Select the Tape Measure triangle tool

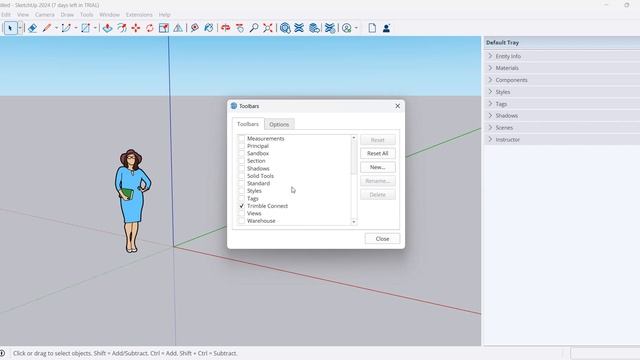178,28
